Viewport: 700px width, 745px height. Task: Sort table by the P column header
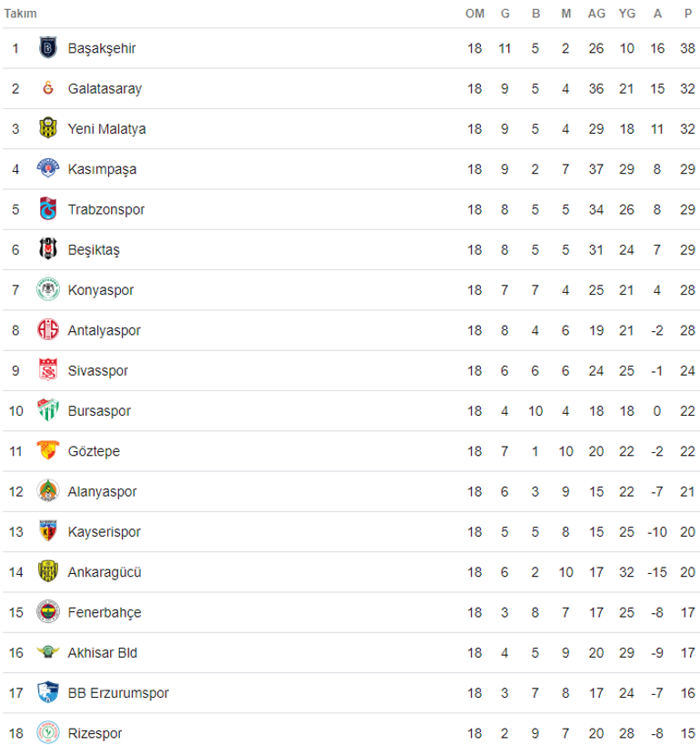click(x=687, y=14)
